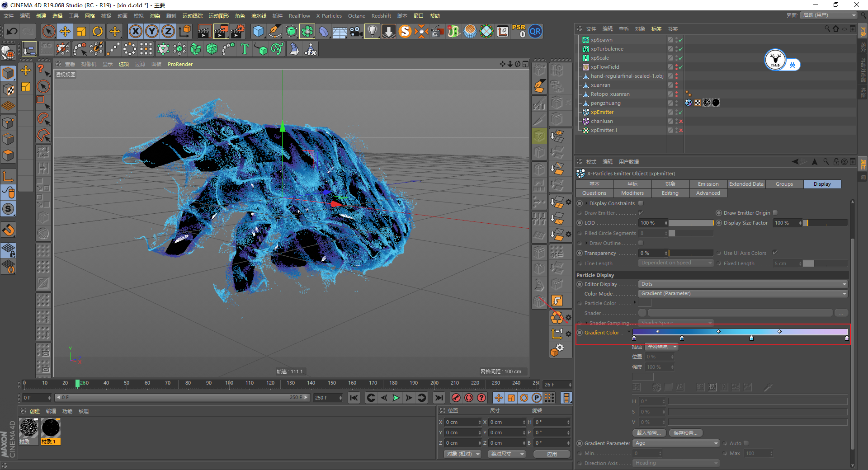The image size is (868, 470).
Task: Click the green T text icon
Action: (x=245, y=49)
